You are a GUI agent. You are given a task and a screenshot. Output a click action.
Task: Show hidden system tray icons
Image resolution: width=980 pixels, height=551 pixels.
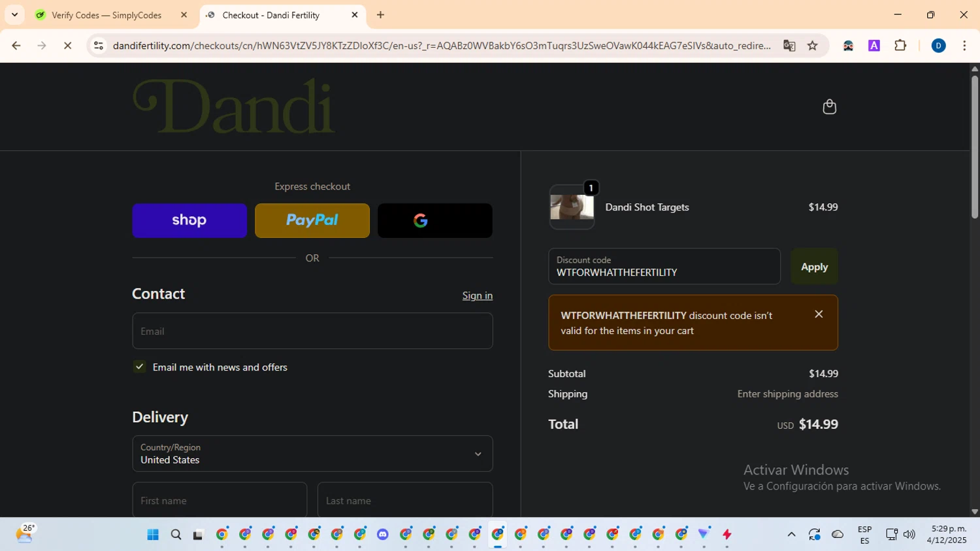click(x=791, y=535)
